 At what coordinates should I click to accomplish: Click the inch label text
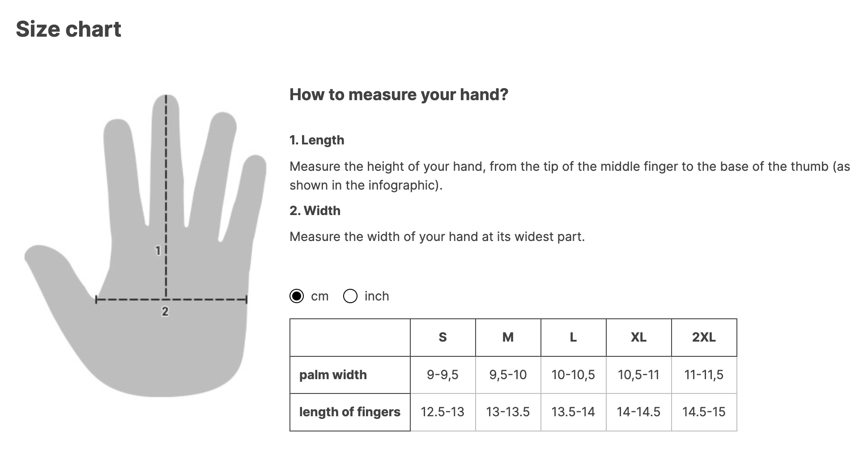coord(377,296)
